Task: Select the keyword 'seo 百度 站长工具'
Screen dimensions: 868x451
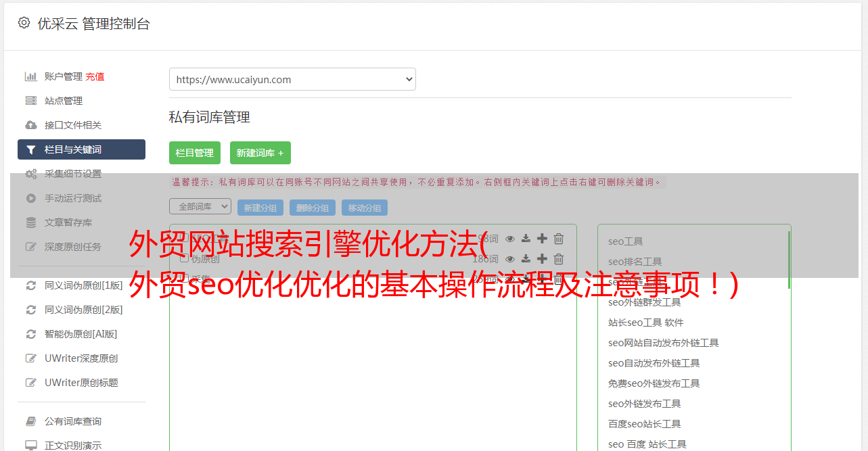Action: [647, 444]
